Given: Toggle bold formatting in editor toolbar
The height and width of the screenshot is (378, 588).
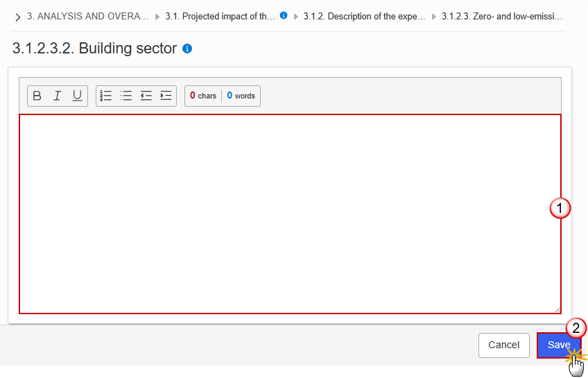Looking at the screenshot, I should click(x=37, y=96).
